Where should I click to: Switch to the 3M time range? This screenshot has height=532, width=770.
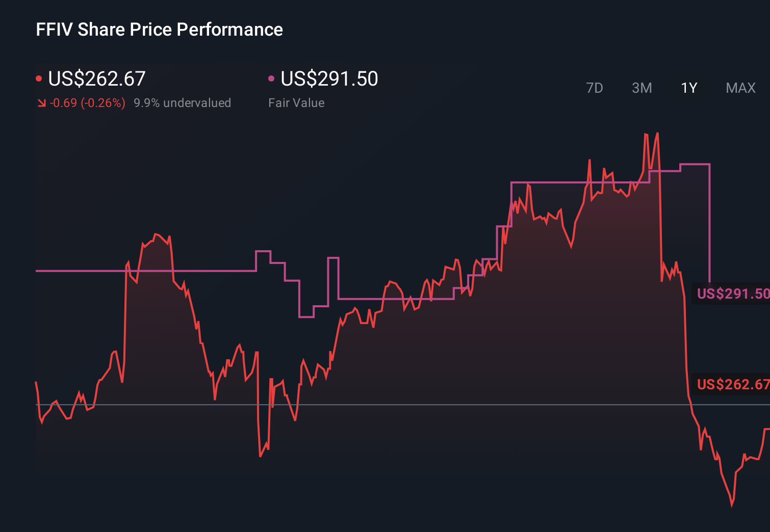click(x=641, y=88)
